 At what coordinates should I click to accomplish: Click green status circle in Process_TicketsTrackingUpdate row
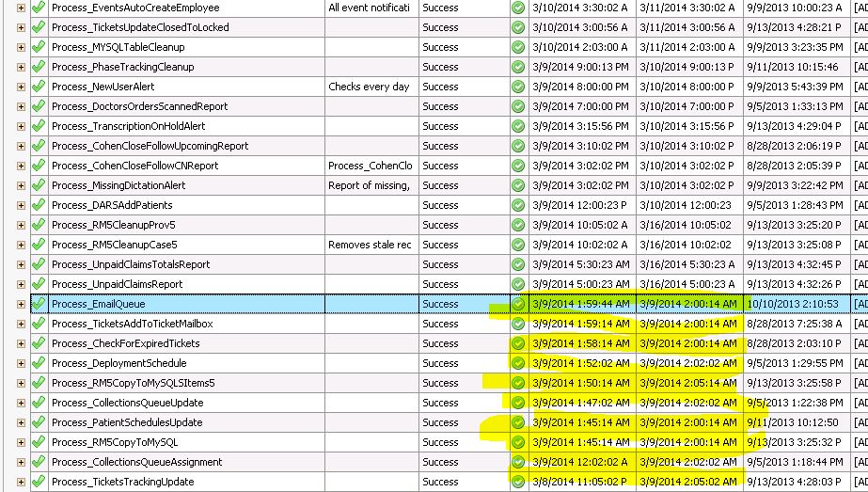(x=518, y=482)
